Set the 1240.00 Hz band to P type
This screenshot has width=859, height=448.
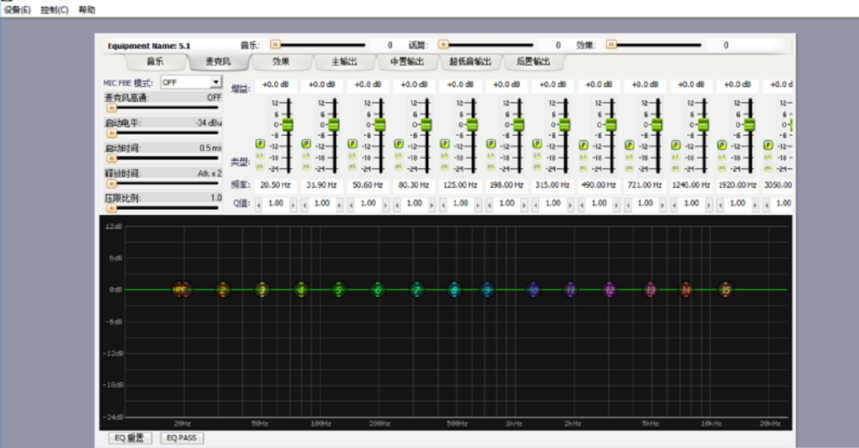tap(675, 145)
